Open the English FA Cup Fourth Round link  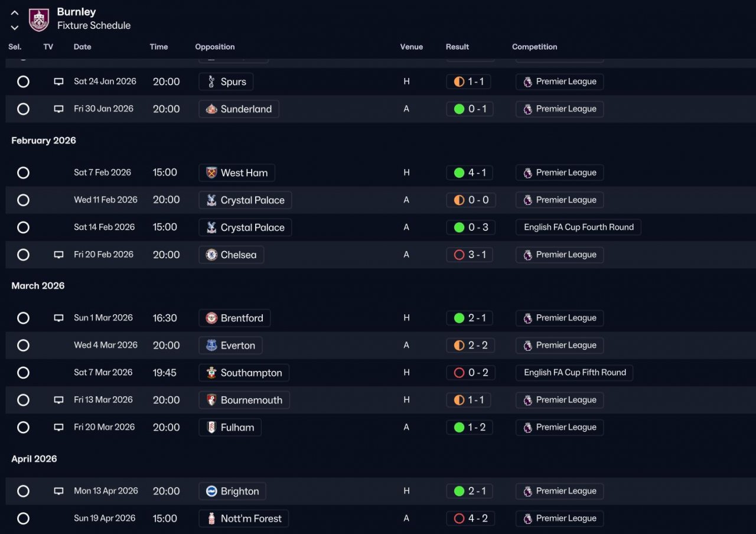pos(578,227)
